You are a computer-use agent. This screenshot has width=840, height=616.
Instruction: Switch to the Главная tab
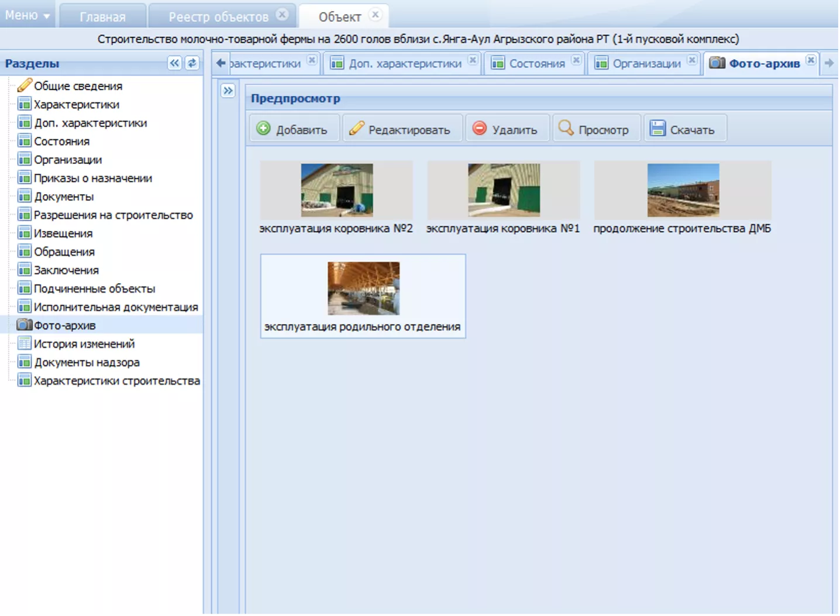point(102,17)
